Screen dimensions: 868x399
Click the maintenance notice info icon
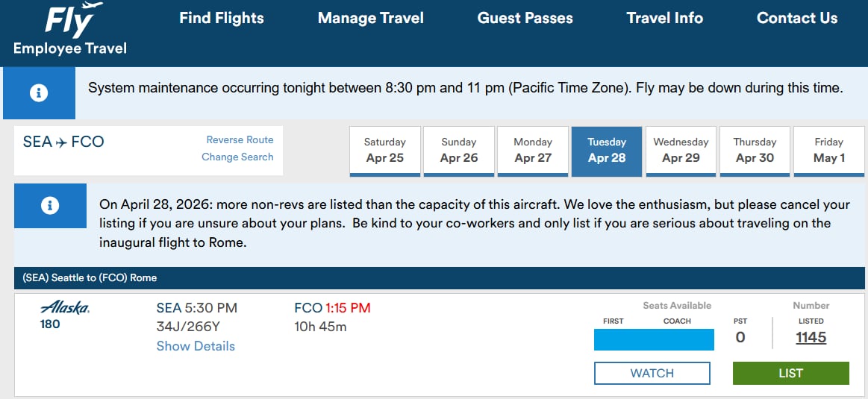click(39, 93)
